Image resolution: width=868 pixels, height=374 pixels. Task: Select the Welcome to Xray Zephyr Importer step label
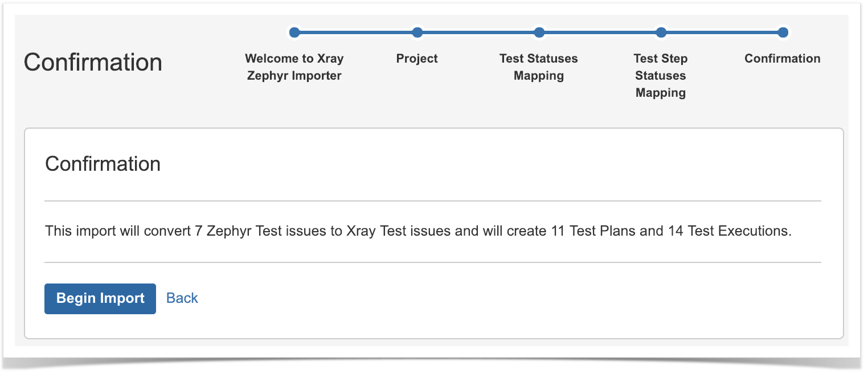pyautogui.click(x=294, y=67)
